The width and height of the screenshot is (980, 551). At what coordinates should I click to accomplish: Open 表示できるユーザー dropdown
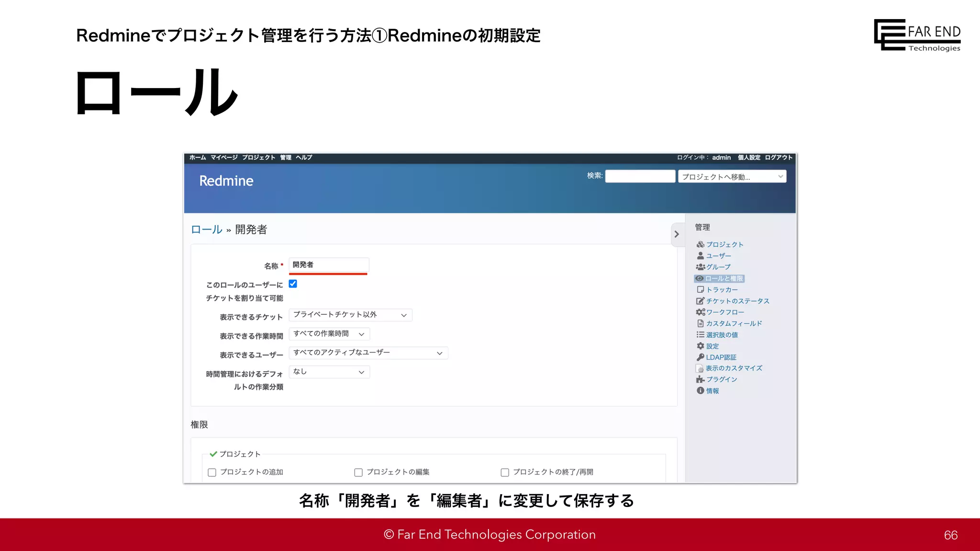coord(368,353)
